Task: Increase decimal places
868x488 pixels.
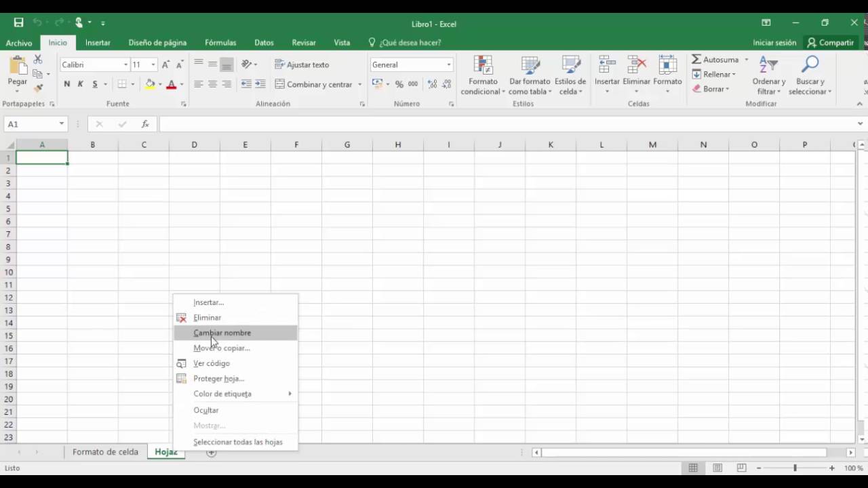Action: click(433, 84)
